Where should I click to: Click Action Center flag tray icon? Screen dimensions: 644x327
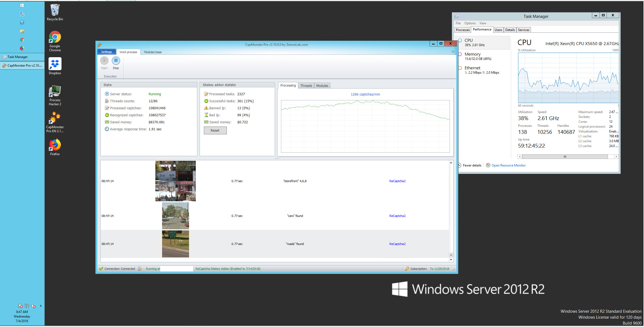pos(20,306)
